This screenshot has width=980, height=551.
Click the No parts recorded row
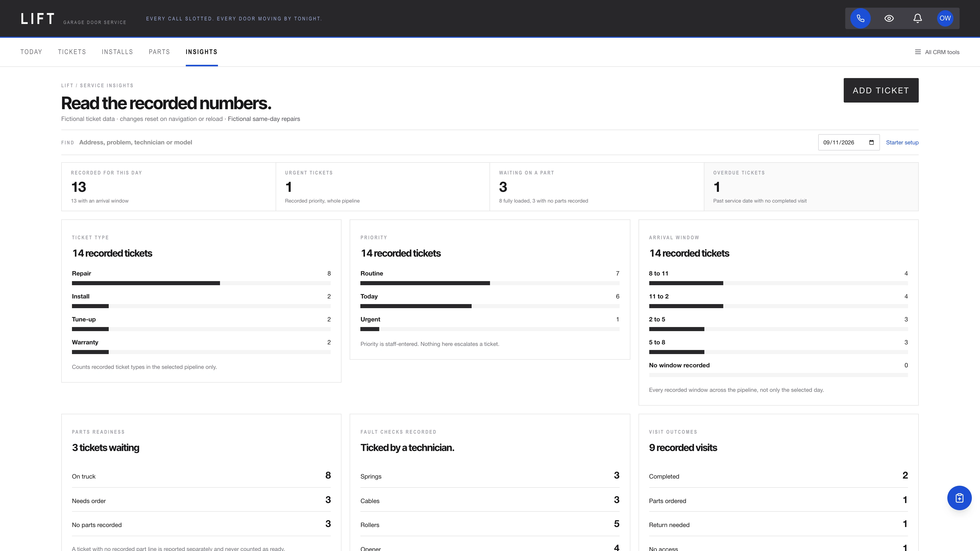[x=201, y=524]
